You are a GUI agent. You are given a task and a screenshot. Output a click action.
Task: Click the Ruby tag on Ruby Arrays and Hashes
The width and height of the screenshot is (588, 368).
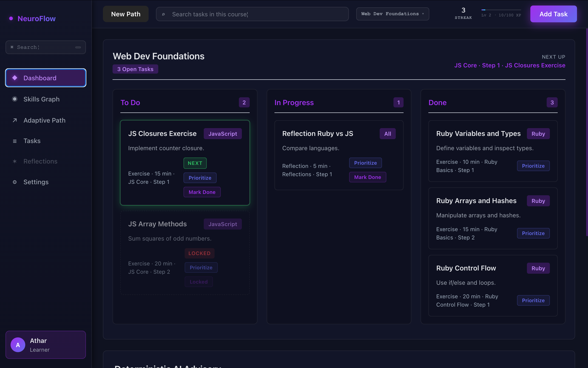(538, 201)
